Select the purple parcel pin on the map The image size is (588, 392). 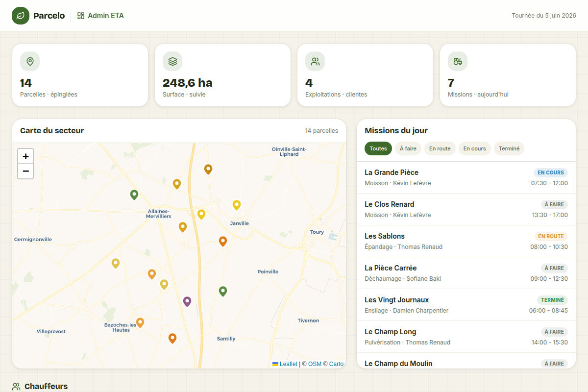(187, 301)
